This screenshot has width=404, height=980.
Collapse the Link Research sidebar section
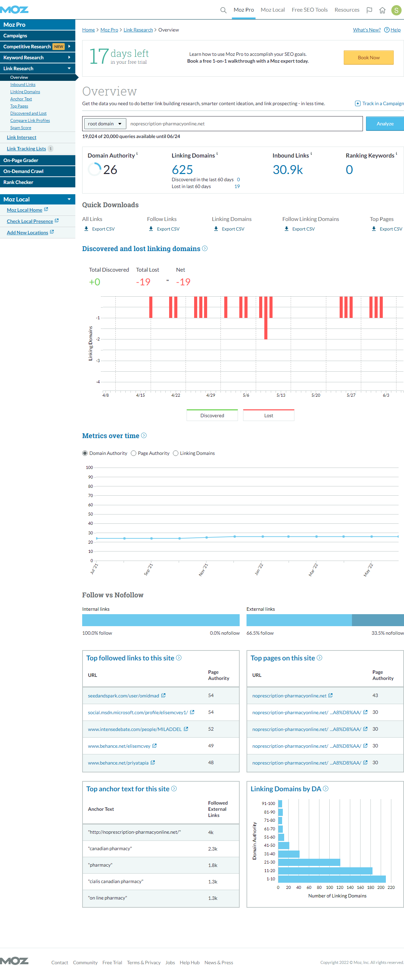tap(69, 69)
